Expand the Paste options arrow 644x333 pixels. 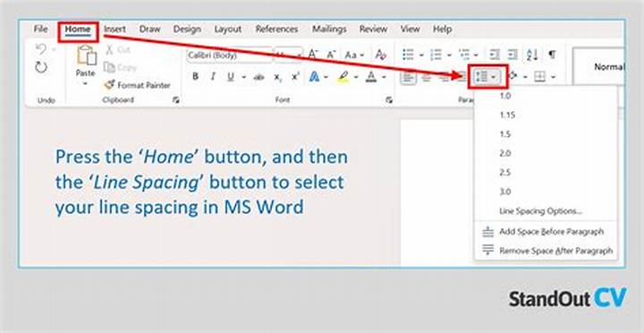pos(86,83)
